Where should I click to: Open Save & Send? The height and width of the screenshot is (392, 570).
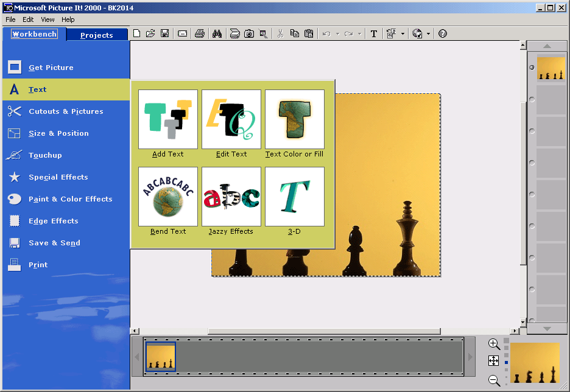66,243
